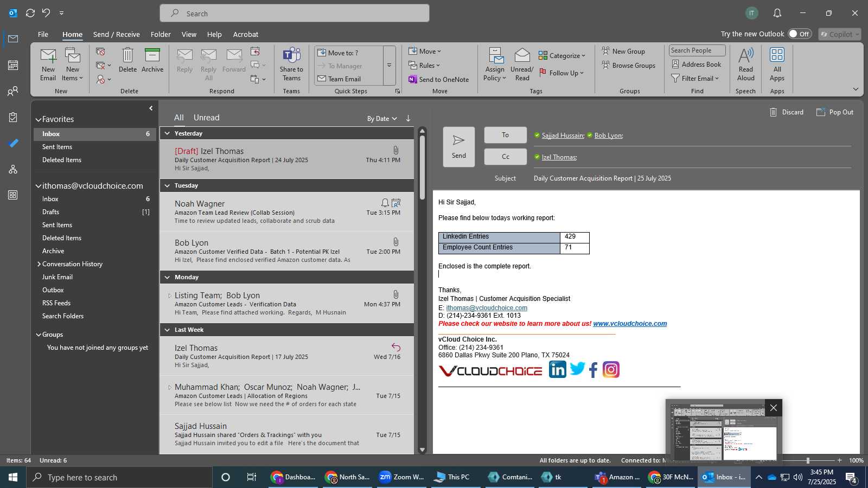Click the Twitter icon in the signature

[x=578, y=369]
